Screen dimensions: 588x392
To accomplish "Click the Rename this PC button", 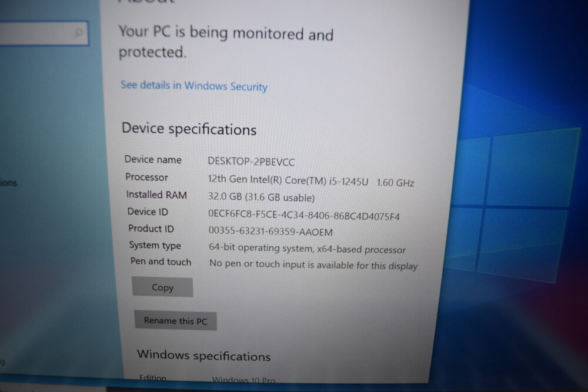I will [x=175, y=321].
